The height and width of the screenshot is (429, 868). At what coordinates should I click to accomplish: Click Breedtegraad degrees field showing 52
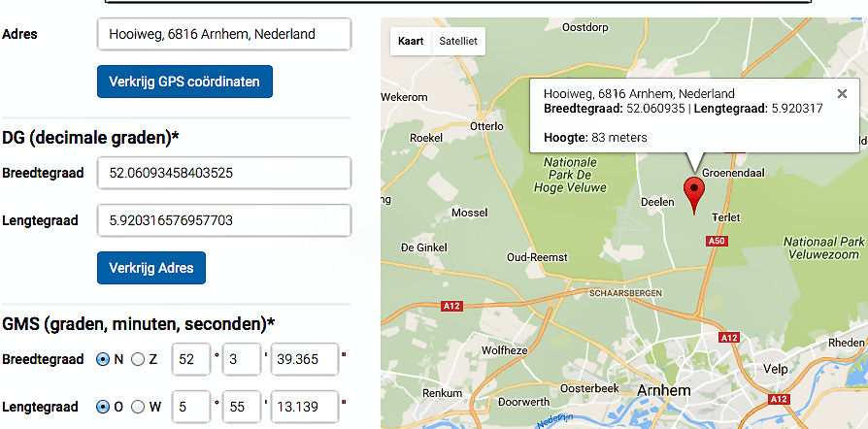tap(191, 359)
